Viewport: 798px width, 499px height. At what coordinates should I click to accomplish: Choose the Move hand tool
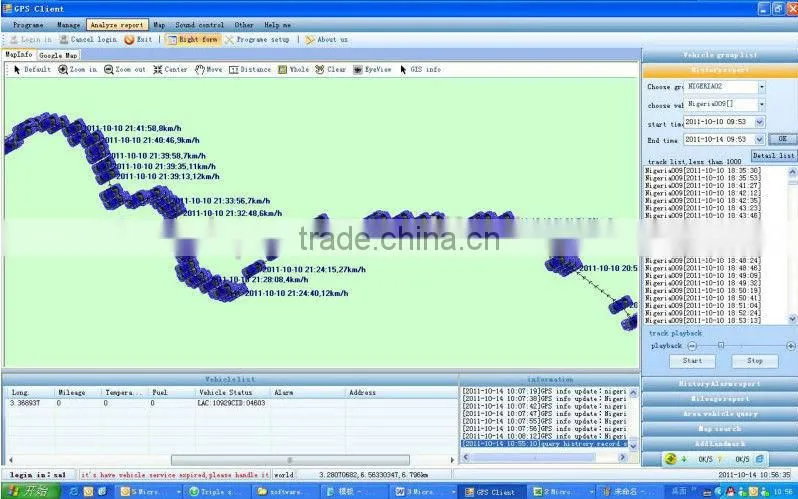pyautogui.click(x=209, y=69)
